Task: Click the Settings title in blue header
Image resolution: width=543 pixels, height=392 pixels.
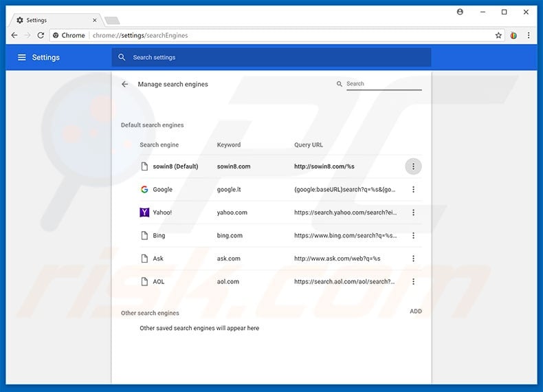Action: click(46, 57)
